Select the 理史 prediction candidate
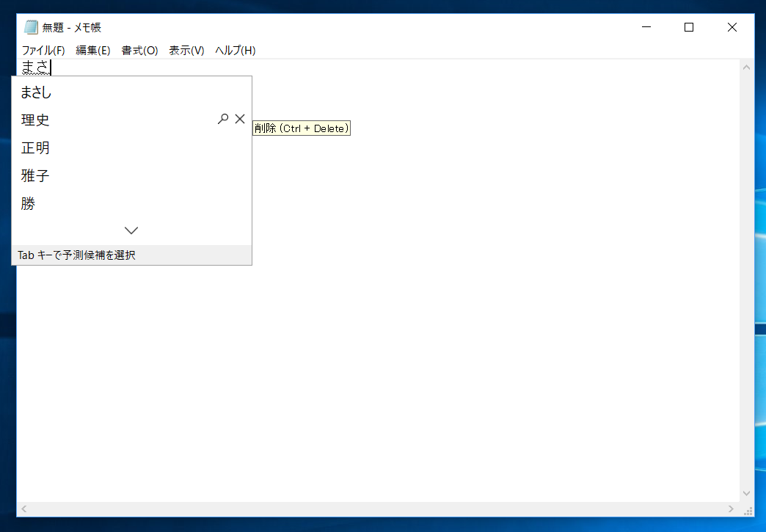The width and height of the screenshot is (766, 532). (x=131, y=120)
